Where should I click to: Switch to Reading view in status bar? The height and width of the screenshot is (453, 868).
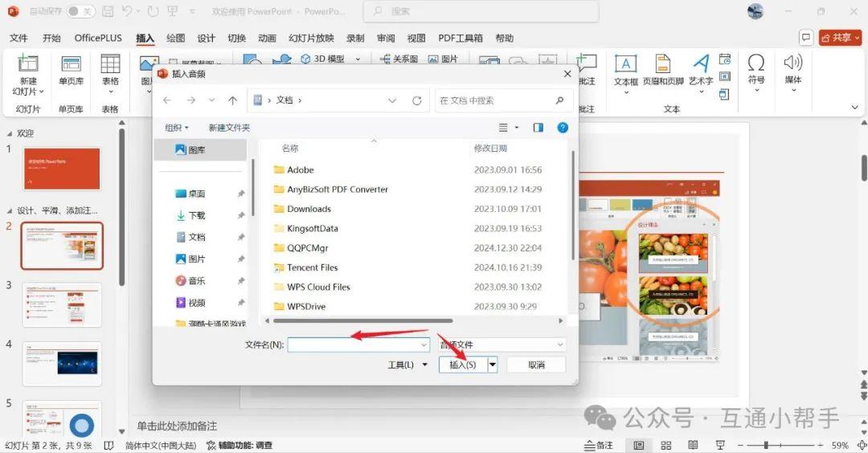(693, 445)
